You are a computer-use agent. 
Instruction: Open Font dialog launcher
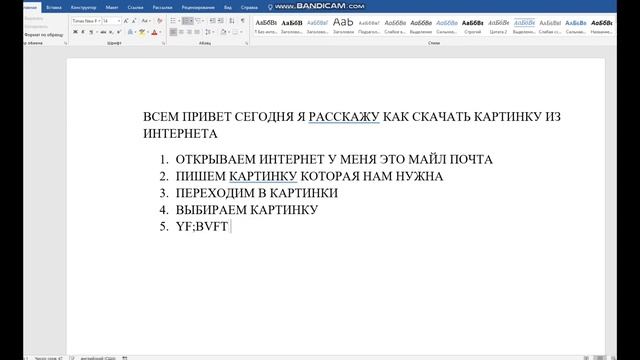click(164, 43)
